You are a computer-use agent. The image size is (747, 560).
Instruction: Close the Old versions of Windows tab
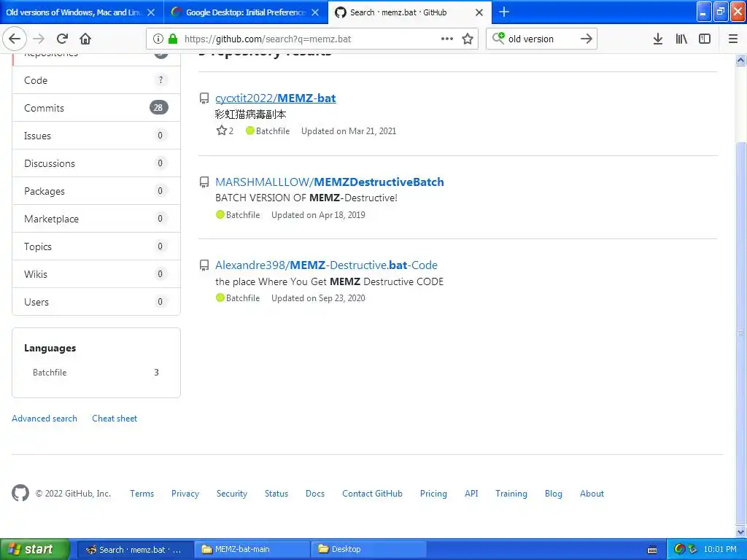151,12
